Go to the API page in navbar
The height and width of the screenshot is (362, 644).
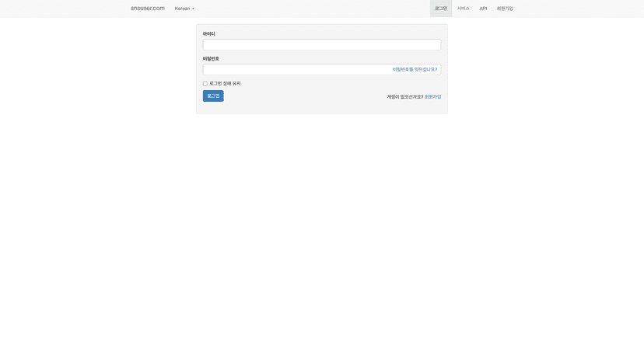[x=483, y=9]
